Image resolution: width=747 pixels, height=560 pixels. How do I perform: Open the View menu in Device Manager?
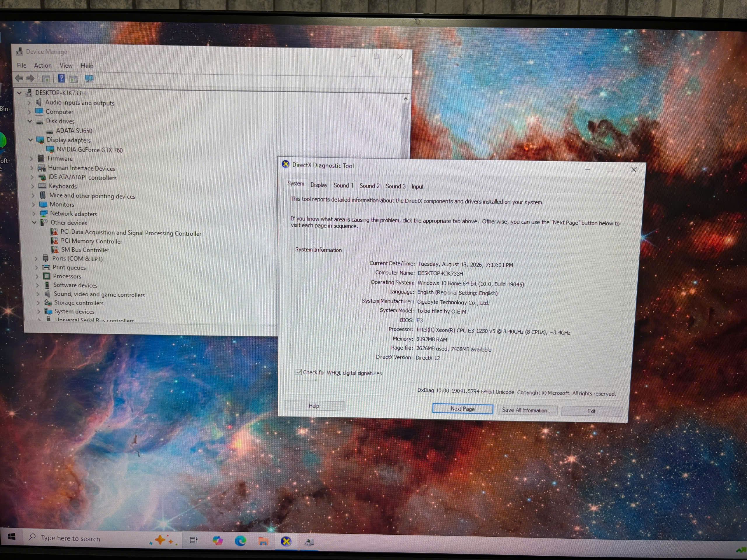pyautogui.click(x=66, y=66)
